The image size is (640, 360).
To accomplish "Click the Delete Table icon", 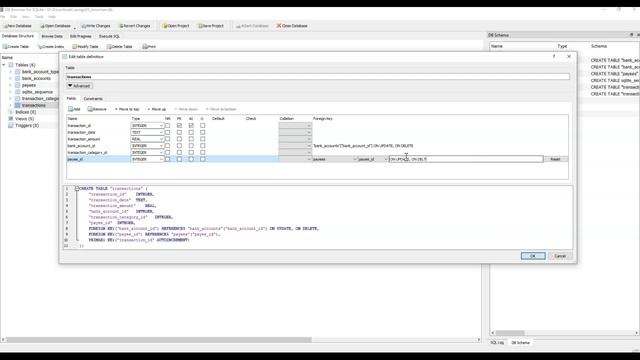I will click(109, 47).
